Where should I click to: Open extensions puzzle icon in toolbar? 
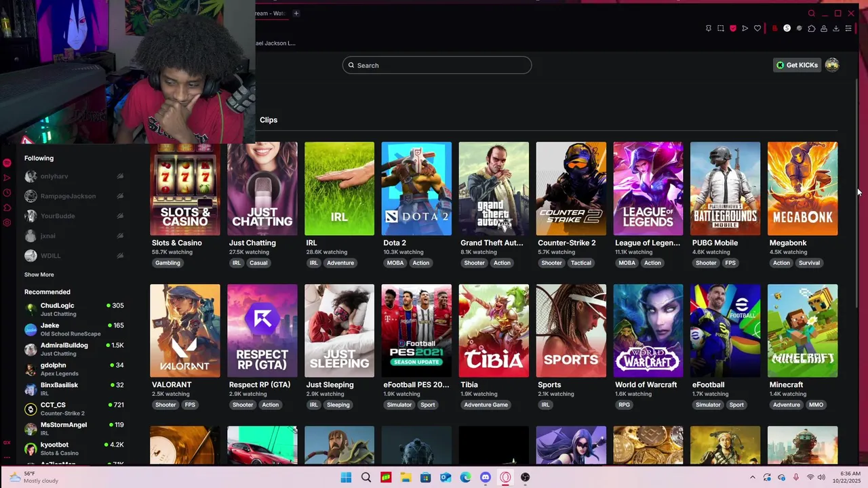pos(811,28)
